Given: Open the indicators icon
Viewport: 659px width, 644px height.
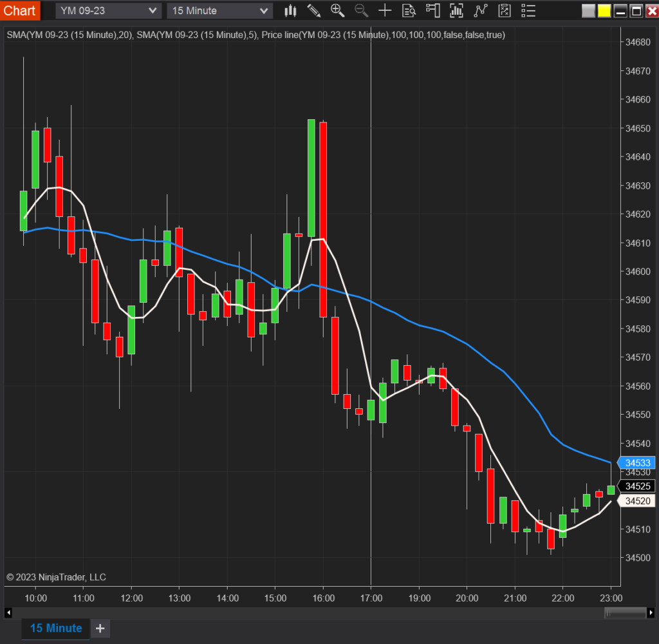Looking at the screenshot, I should coord(456,10).
